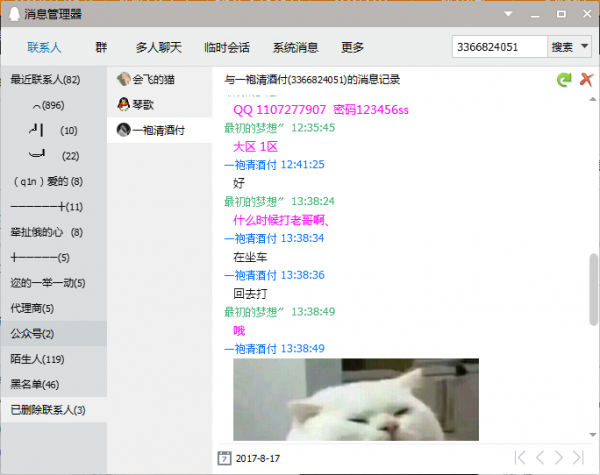The height and width of the screenshot is (475, 600).
Task: Click the reply message 好
Action: (x=239, y=183)
